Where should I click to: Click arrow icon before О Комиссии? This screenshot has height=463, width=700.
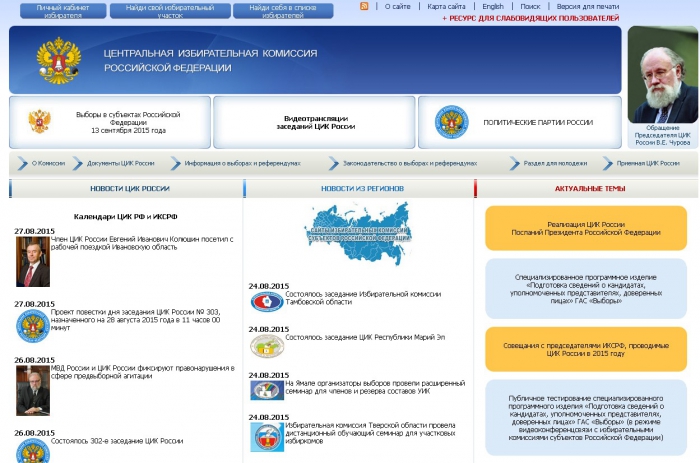pyautogui.click(x=22, y=163)
